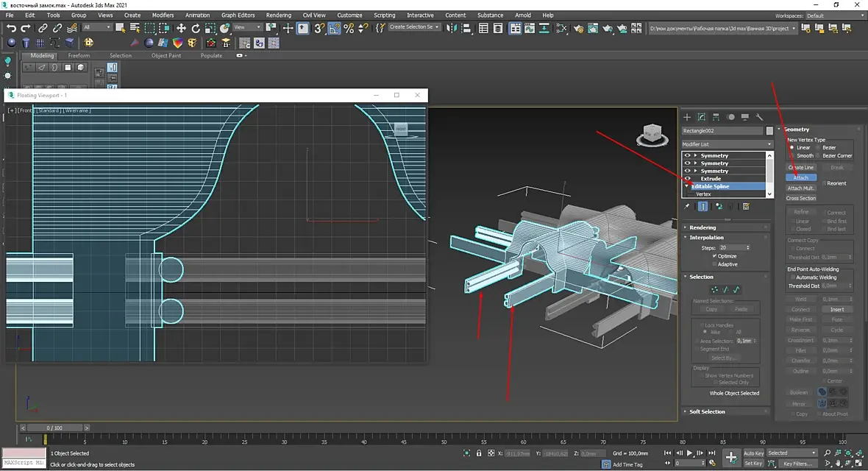This screenshot has width=868, height=471.
Task: Click the Selection Lock padlock icon
Action: coord(480,453)
